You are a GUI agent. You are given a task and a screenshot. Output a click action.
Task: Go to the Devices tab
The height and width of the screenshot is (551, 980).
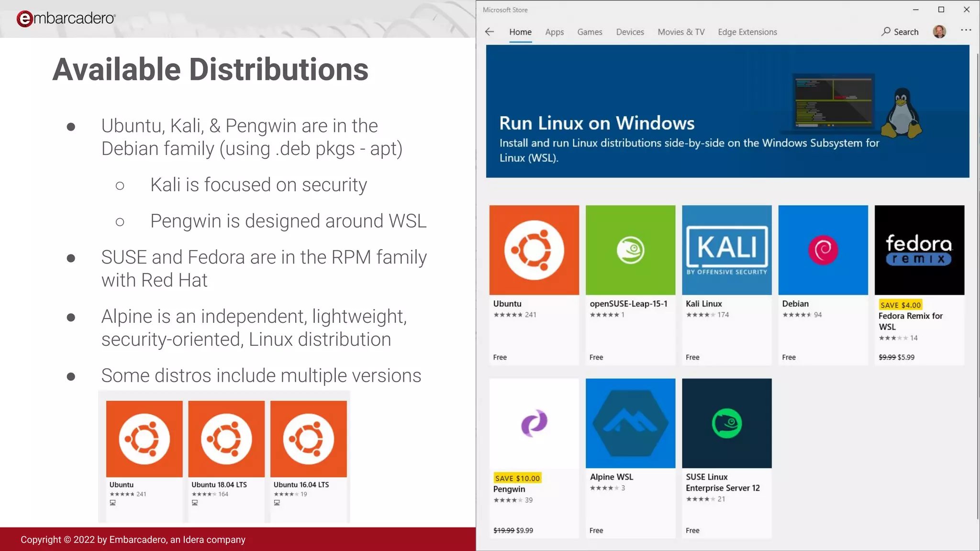pyautogui.click(x=630, y=32)
